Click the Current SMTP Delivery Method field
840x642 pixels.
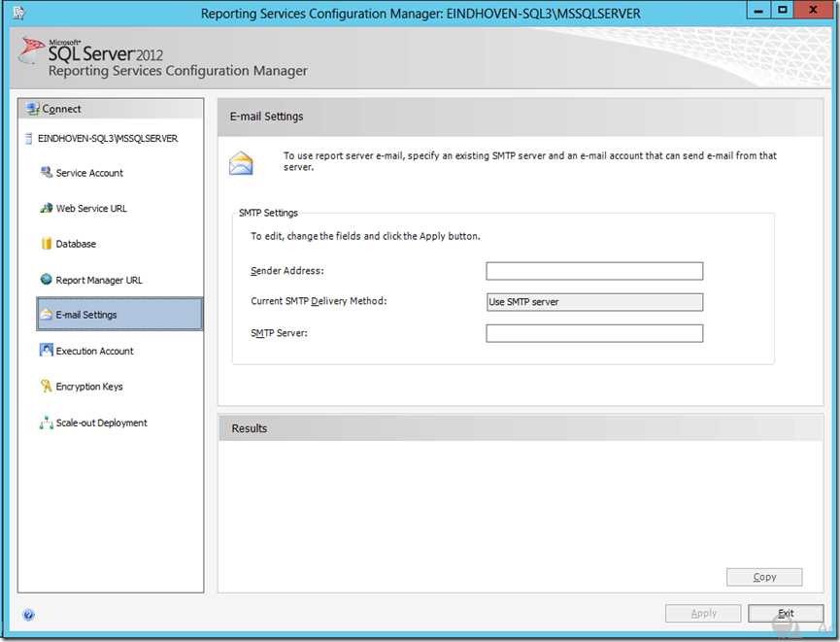(594, 302)
